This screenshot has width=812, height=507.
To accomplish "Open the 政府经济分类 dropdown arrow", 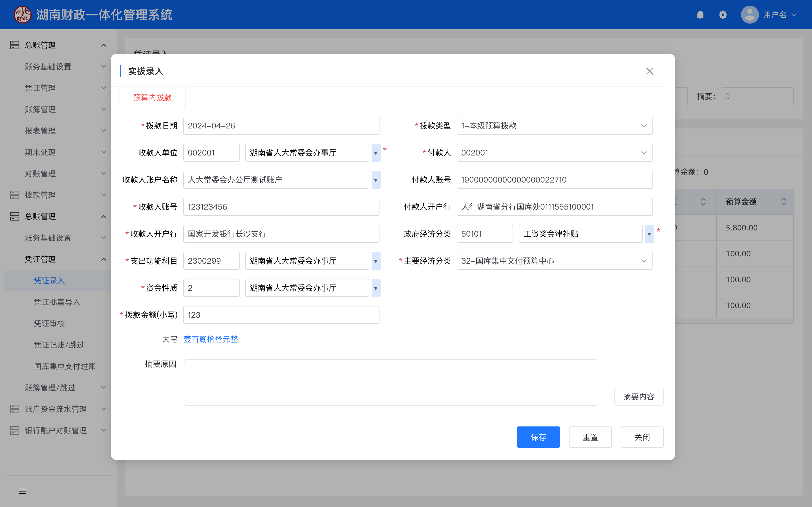I will pos(649,234).
